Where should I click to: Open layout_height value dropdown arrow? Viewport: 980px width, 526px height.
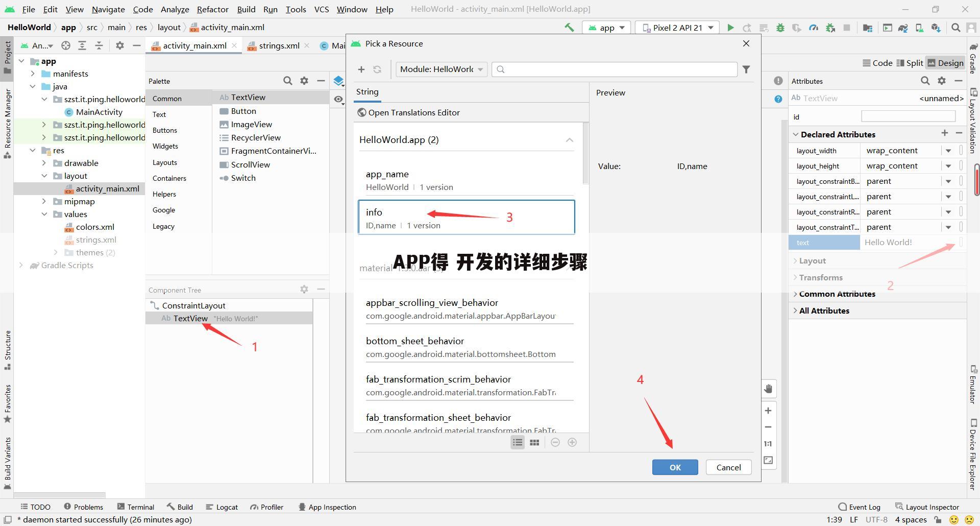tap(948, 166)
